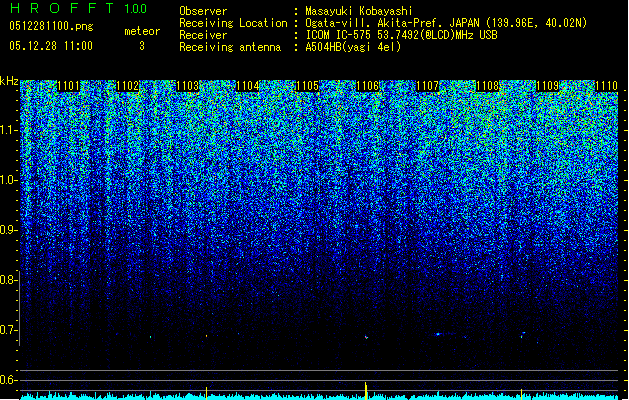Select the meteor count value 3
Screen dimensions: 629x400
tap(142, 46)
